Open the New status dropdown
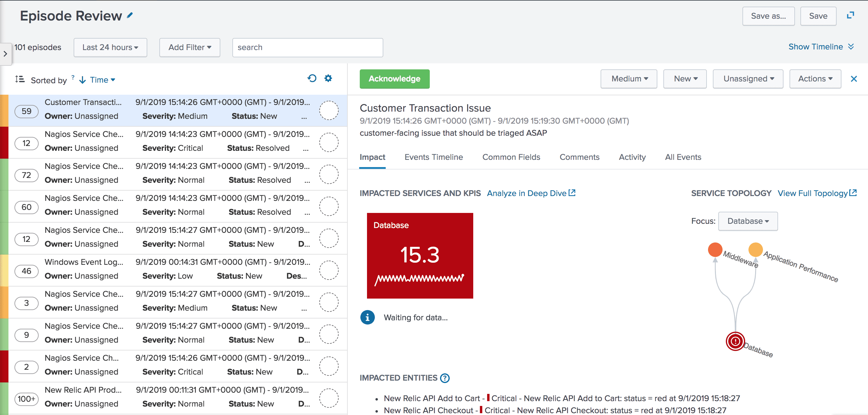The width and height of the screenshot is (868, 415). point(685,79)
